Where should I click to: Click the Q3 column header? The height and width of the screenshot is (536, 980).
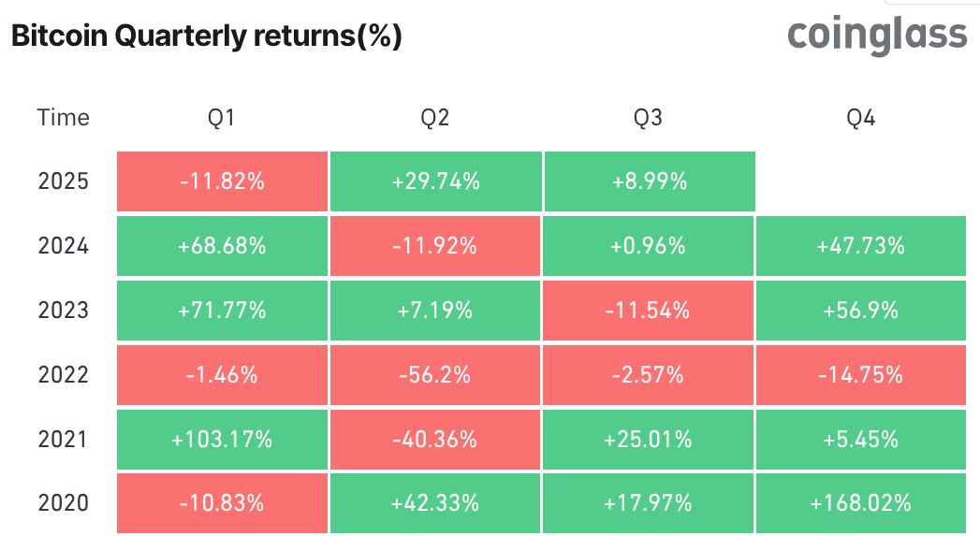point(649,118)
